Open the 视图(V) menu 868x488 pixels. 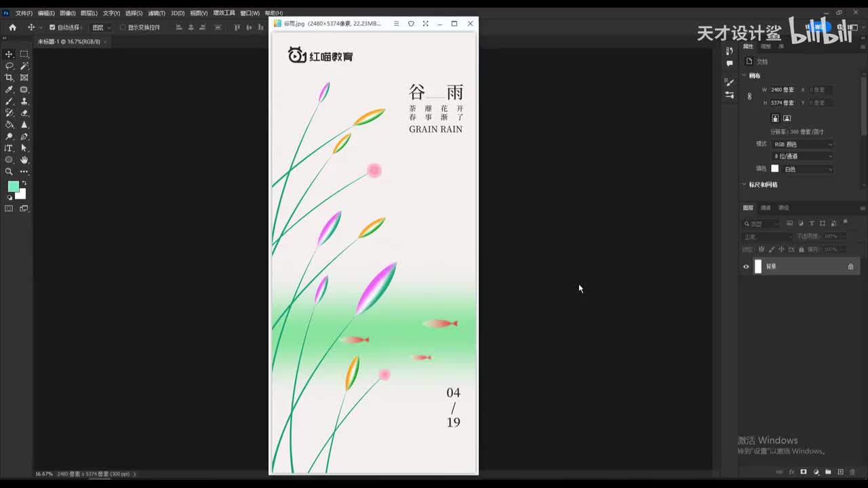click(199, 13)
